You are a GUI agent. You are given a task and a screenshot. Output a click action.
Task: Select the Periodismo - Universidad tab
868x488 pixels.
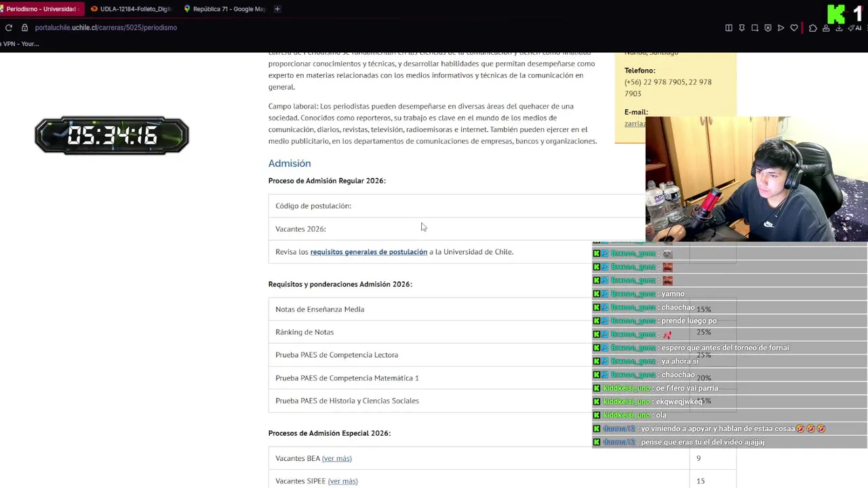coord(41,9)
